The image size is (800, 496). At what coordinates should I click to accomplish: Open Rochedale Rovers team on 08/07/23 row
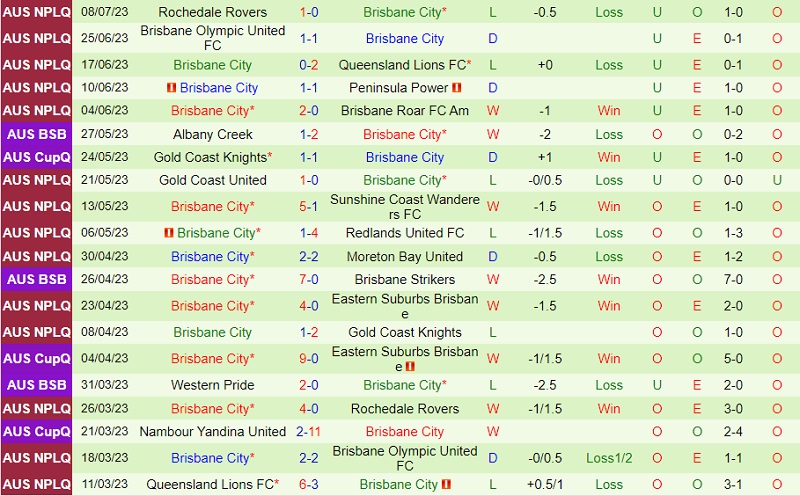point(212,12)
